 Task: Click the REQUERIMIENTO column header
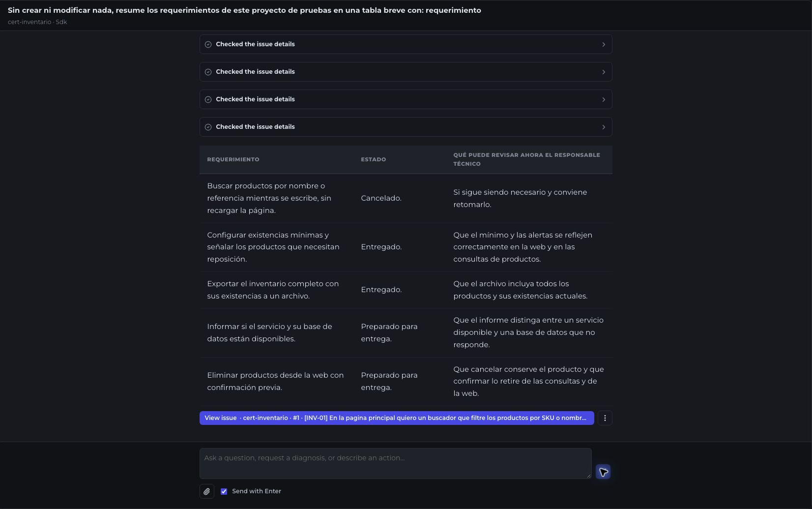(233, 159)
